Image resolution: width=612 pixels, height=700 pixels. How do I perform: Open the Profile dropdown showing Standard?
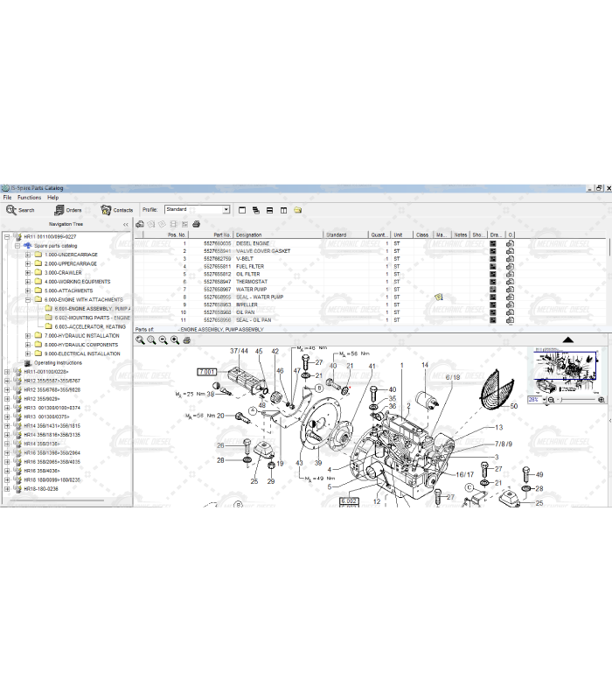tap(226, 210)
